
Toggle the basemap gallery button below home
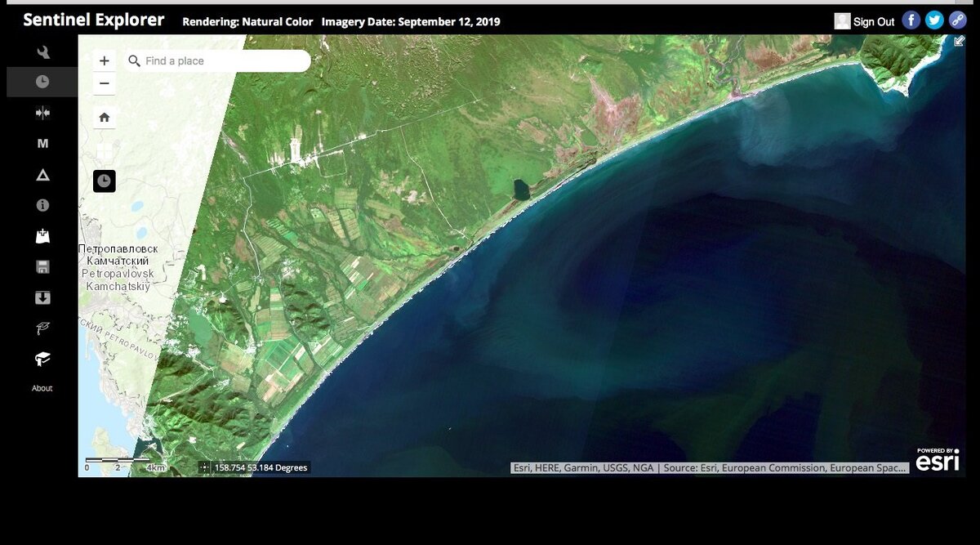(105, 151)
